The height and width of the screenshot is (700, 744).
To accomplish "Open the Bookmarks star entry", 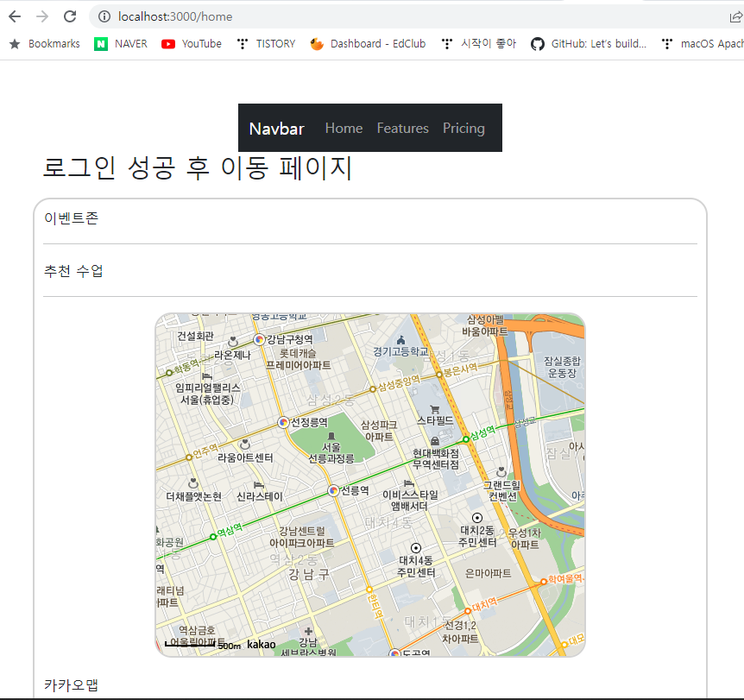I will (x=45, y=44).
